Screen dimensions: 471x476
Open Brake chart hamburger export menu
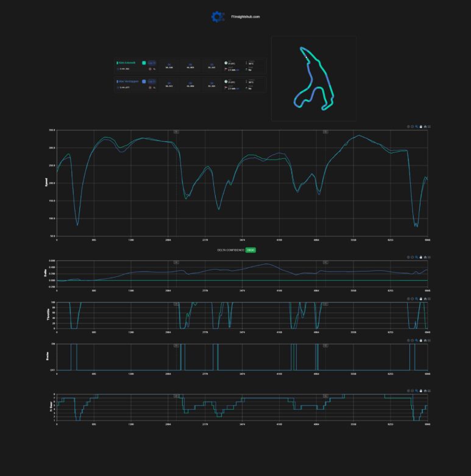(x=429, y=340)
